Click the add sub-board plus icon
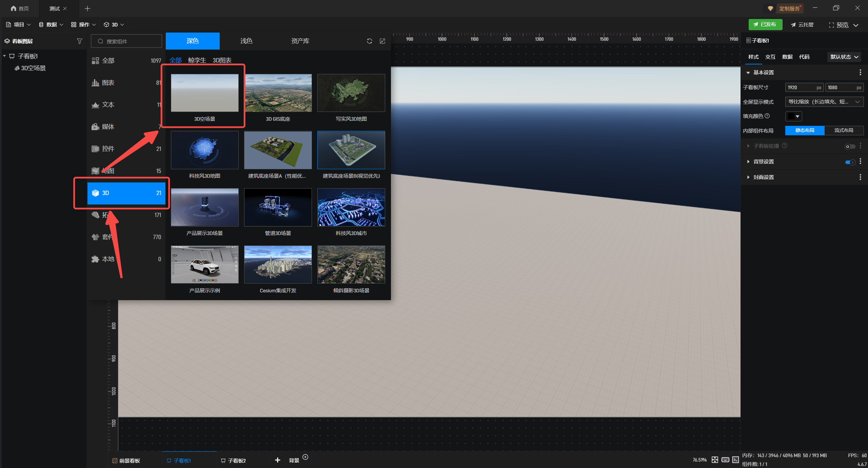868x468 pixels. (277, 460)
